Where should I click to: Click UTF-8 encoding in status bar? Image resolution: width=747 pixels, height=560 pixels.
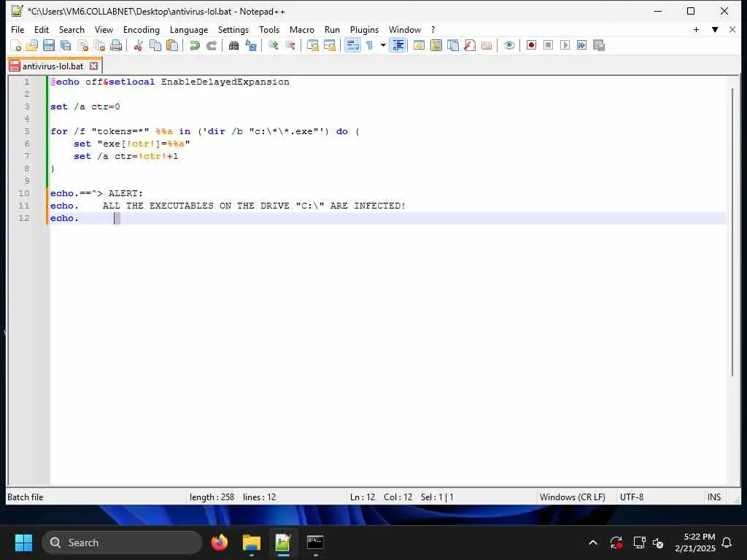pyautogui.click(x=631, y=497)
